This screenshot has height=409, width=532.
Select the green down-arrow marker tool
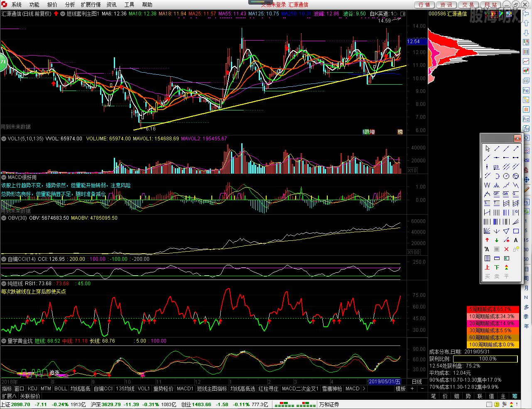[497, 240]
